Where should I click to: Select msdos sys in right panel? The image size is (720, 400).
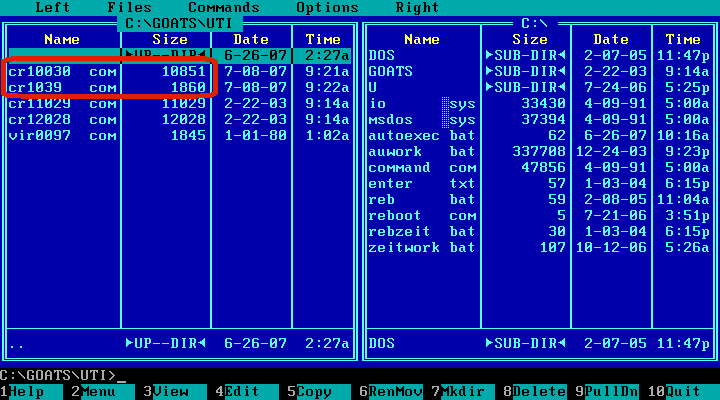click(x=539, y=120)
